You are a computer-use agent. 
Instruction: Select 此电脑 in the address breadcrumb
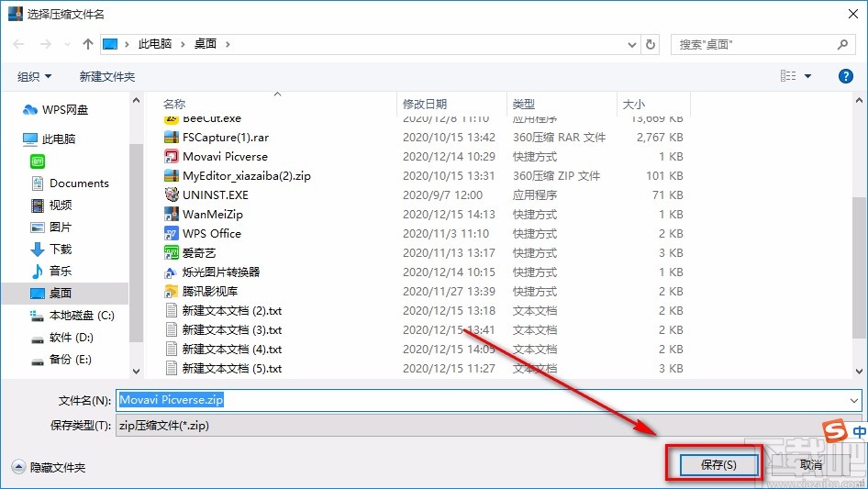pos(155,44)
